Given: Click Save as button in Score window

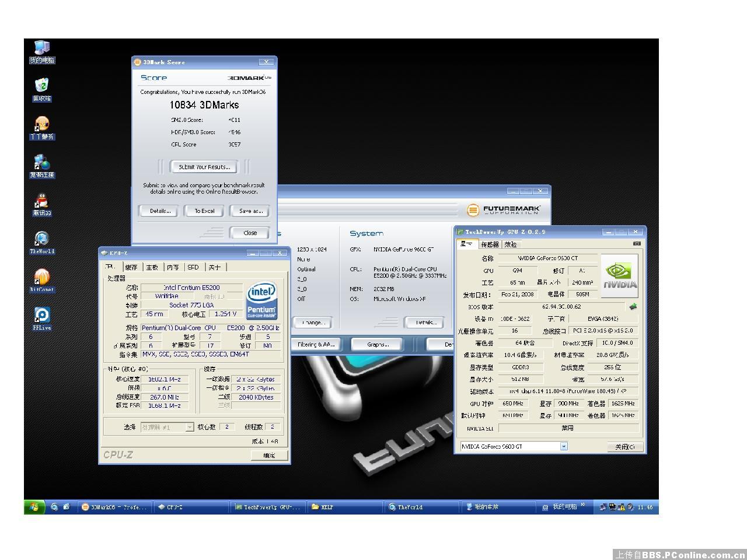Looking at the screenshot, I should (250, 211).
